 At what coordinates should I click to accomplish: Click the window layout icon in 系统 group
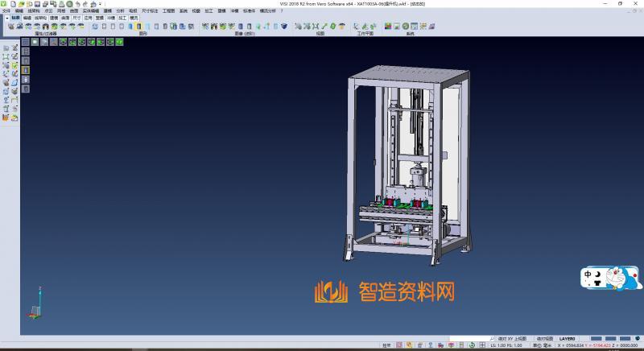[414, 27]
